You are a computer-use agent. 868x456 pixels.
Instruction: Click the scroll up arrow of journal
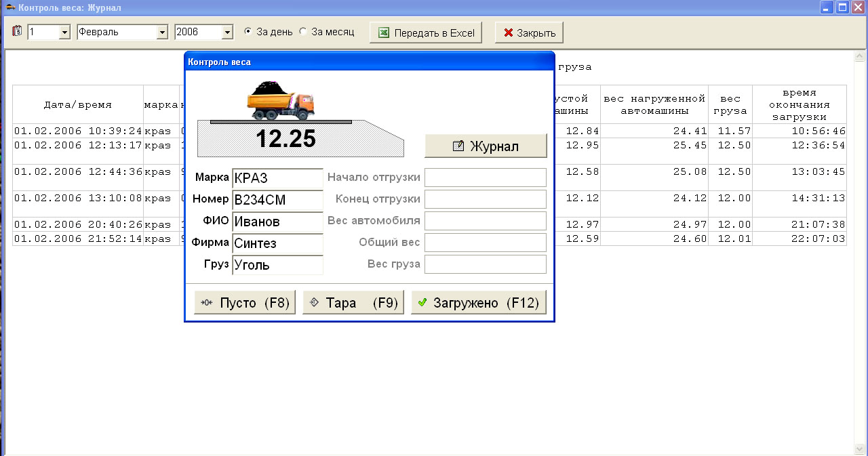pyautogui.click(x=857, y=57)
